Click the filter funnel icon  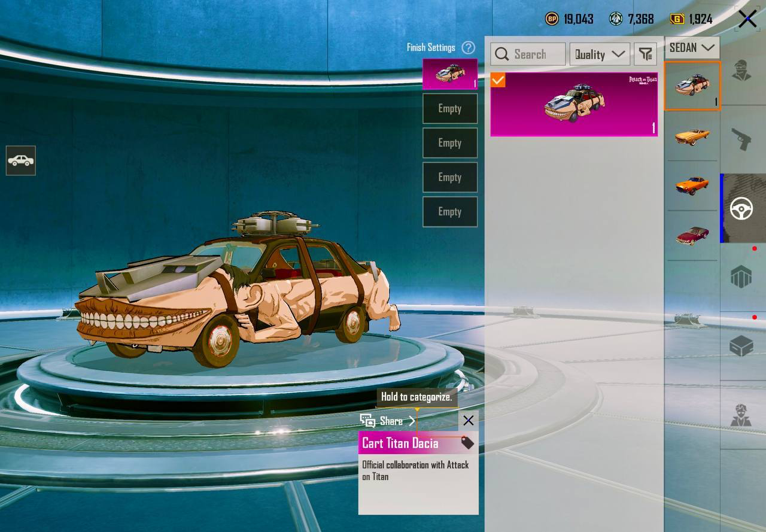[645, 54]
